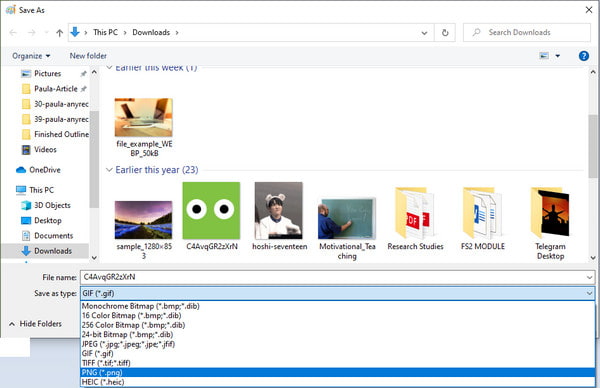This screenshot has height=388, width=600.
Task: Select the OneDrive cloud icon
Action: pos(21,170)
